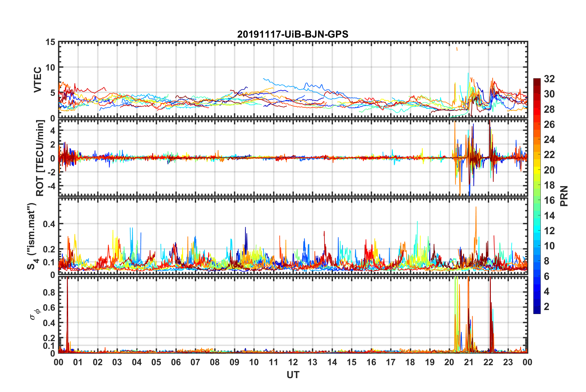Select the 24 label on PRN colorbar
Viewport: 586px width, 392px height.
point(549,140)
